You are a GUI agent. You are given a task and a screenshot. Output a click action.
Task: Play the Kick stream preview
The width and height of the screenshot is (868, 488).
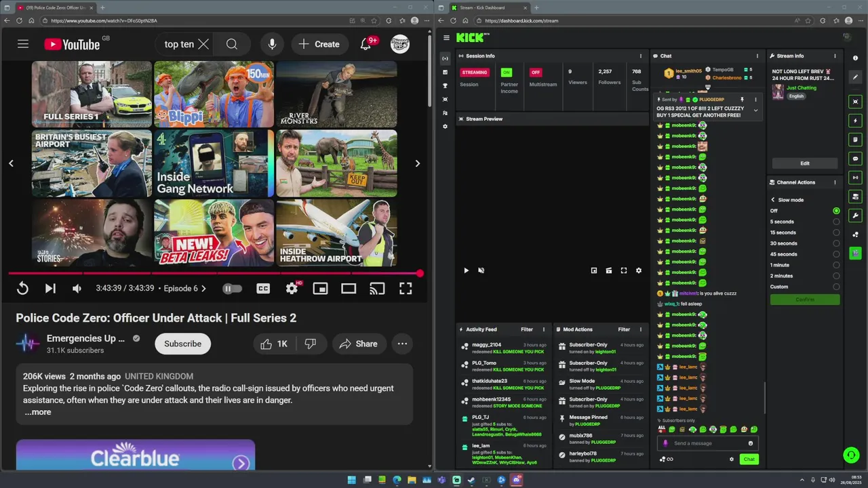(x=466, y=270)
